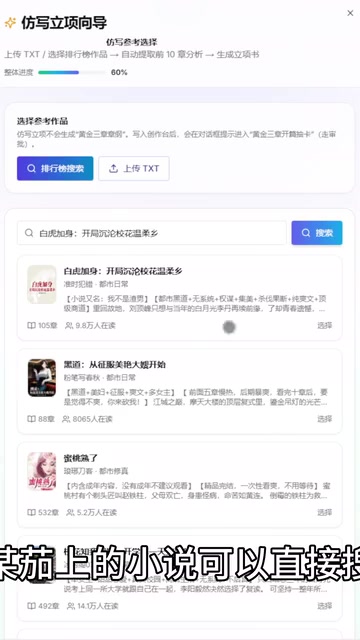Click the book icon next to 105章

coord(31,325)
